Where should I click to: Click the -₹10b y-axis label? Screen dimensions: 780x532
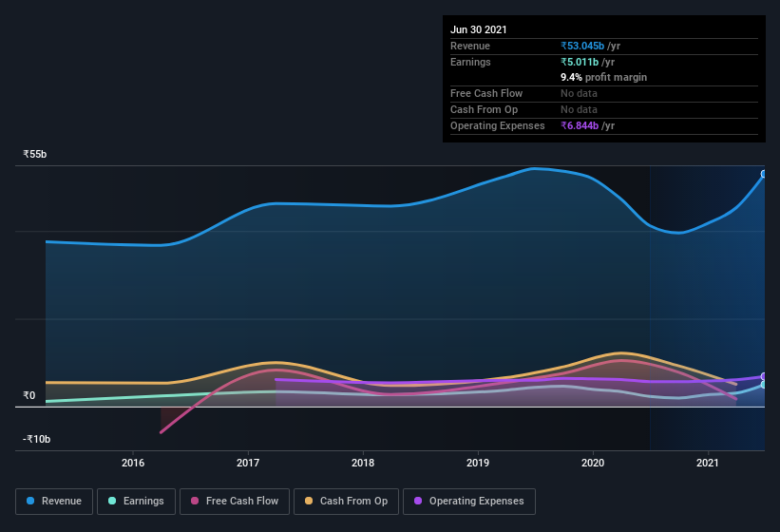[x=36, y=439]
